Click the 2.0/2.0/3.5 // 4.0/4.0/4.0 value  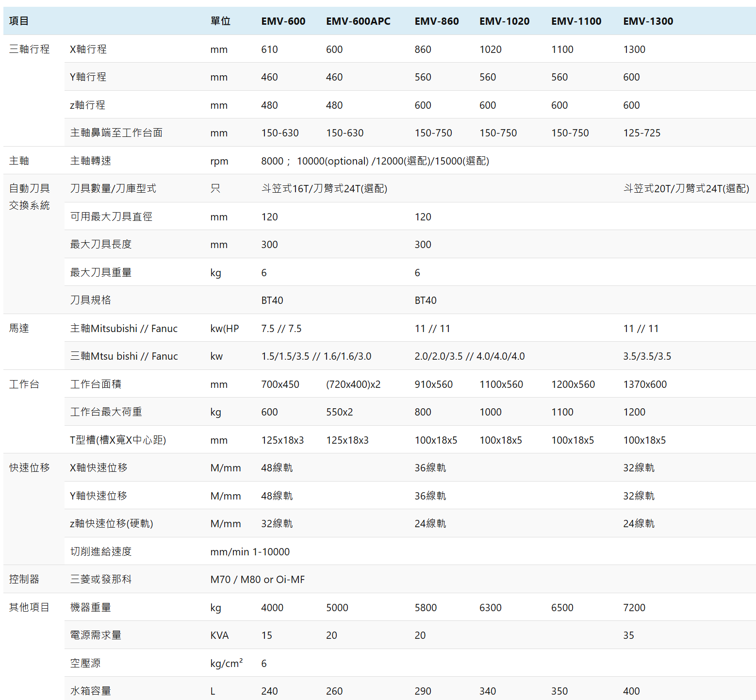(x=470, y=356)
